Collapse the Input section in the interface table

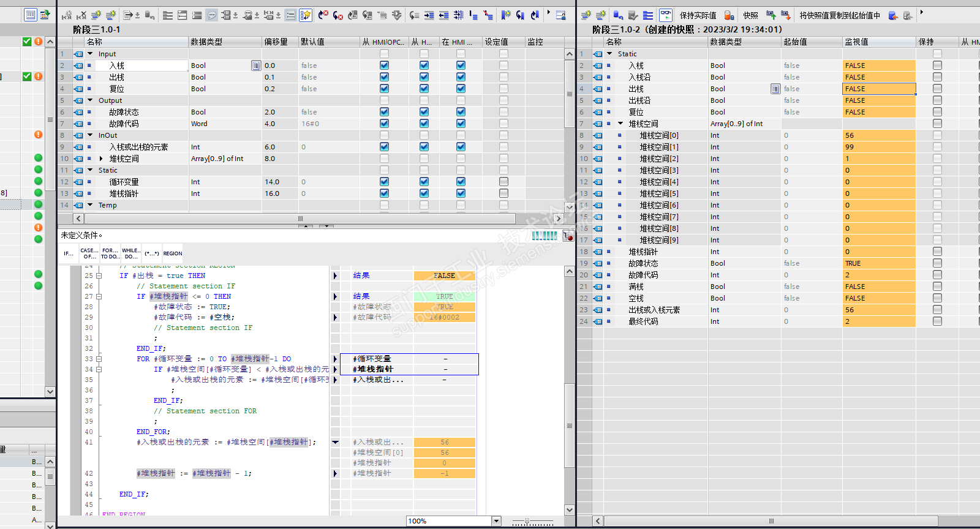click(x=91, y=54)
